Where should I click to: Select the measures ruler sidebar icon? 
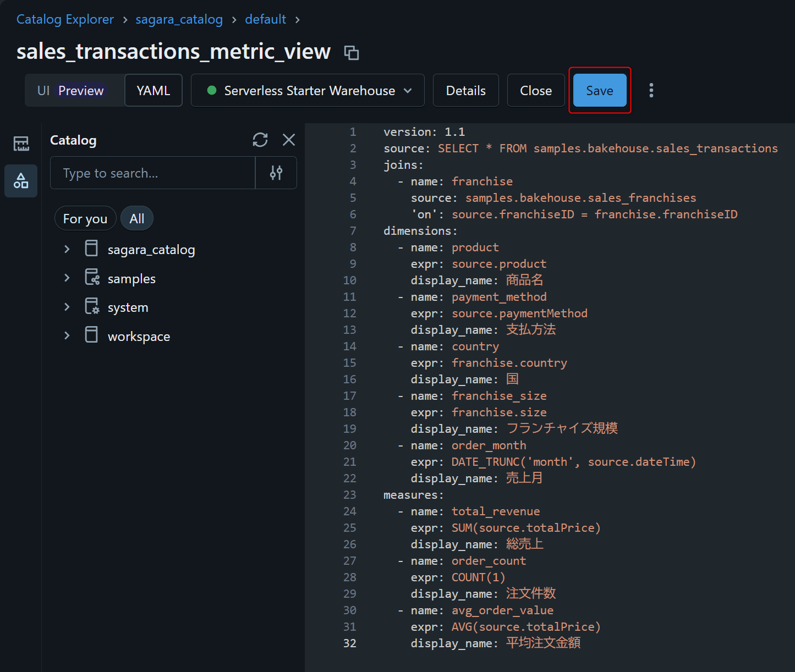(x=21, y=144)
